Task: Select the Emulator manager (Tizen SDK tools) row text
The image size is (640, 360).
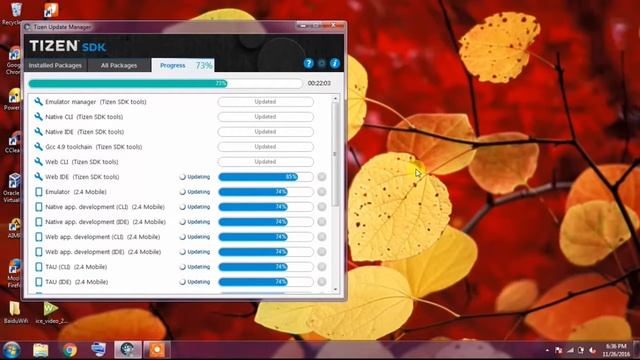Action: [96, 102]
